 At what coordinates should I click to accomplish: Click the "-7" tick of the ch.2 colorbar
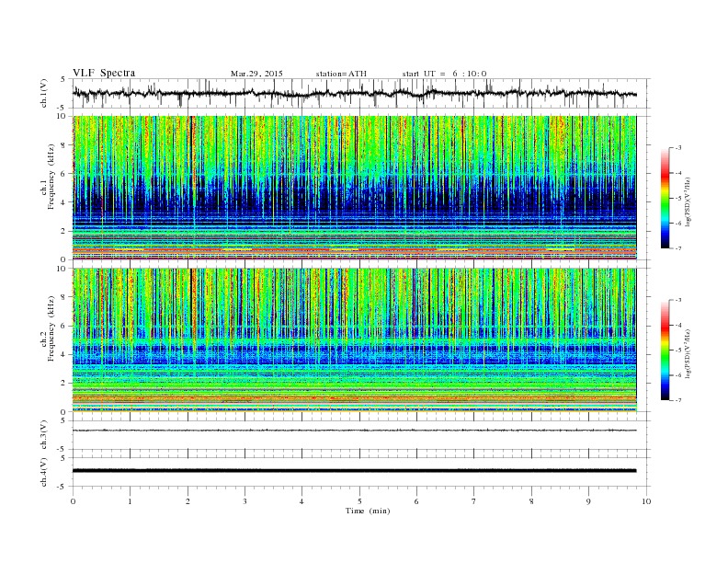click(678, 400)
